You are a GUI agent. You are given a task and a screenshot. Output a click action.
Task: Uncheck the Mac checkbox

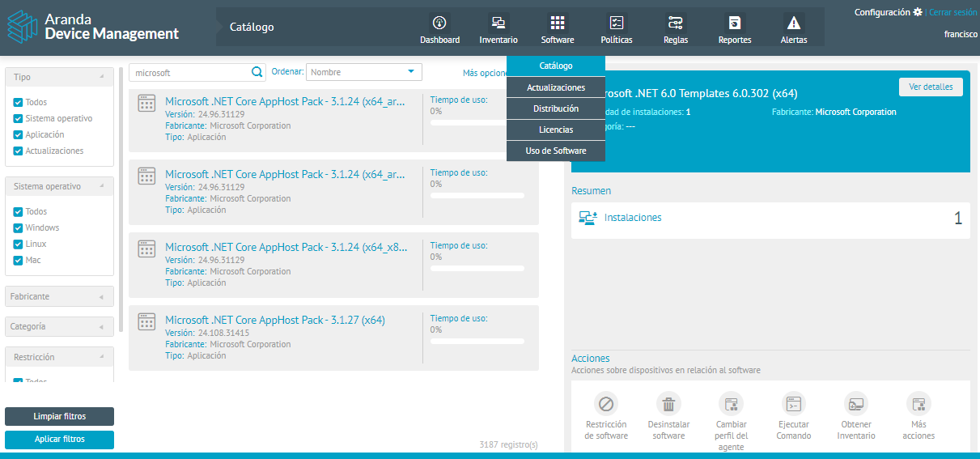click(18, 261)
